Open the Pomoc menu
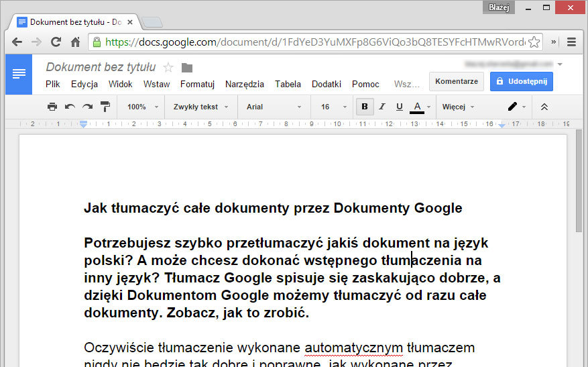 point(365,84)
